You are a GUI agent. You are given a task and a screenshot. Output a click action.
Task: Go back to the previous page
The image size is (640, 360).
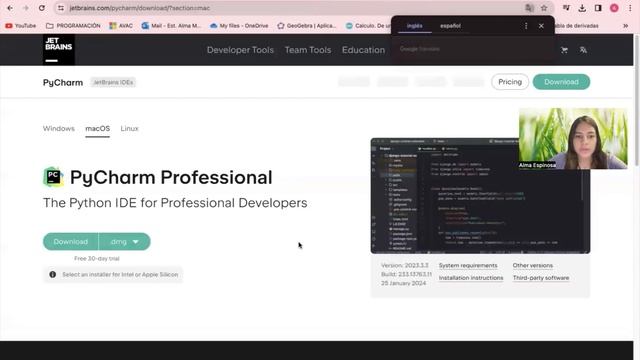click(10, 8)
